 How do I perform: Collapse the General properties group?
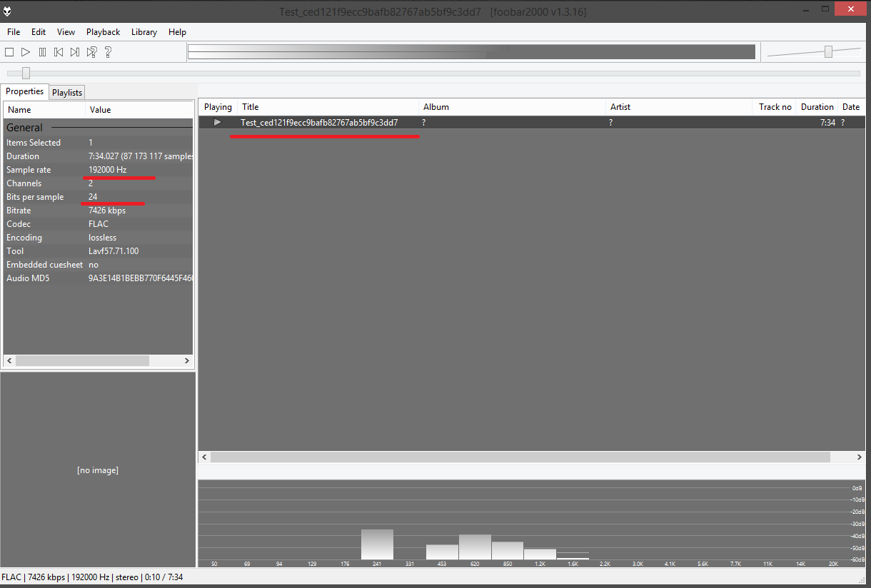(x=25, y=128)
